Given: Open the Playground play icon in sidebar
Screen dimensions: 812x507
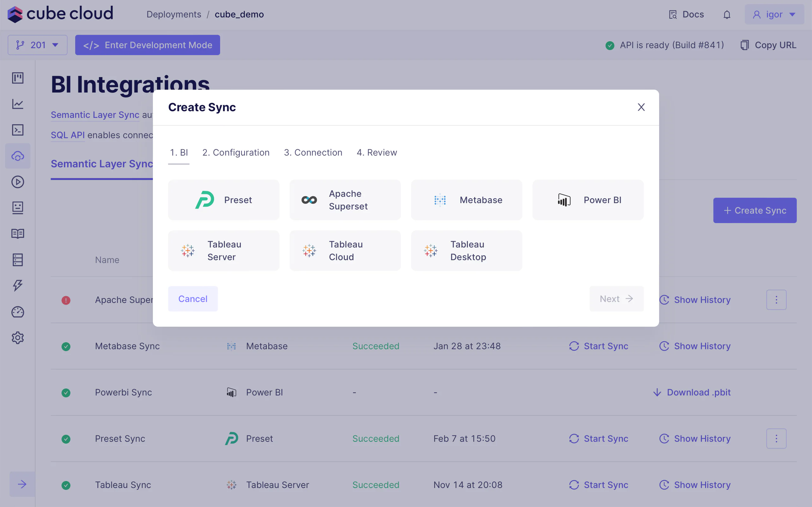Looking at the screenshot, I should pyautogui.click(x=18, y=182).
